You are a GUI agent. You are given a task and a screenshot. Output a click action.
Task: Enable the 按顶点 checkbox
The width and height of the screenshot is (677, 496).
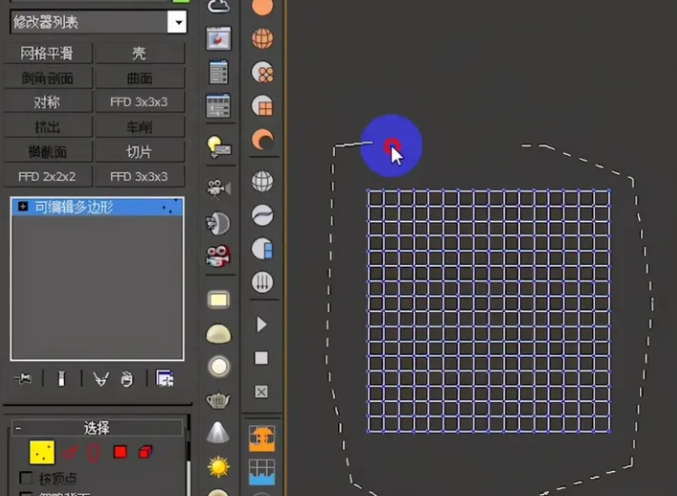pos(27,478)
